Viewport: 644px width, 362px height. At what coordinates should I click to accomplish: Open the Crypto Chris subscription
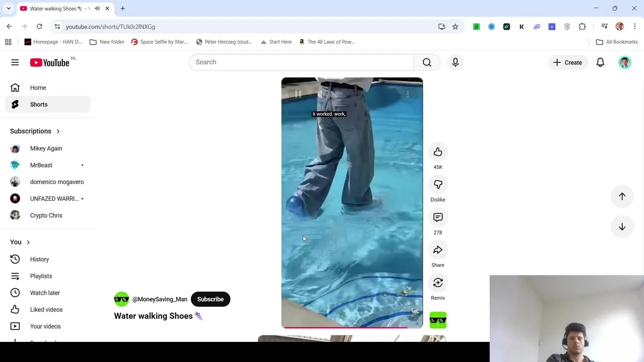[x=48, y=215]
